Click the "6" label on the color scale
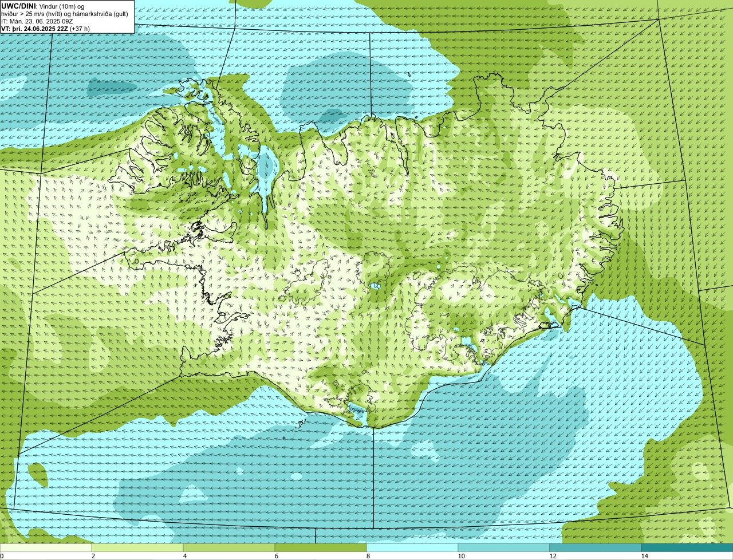This screenshot has height=560, width=733. [x=276, y=556]
